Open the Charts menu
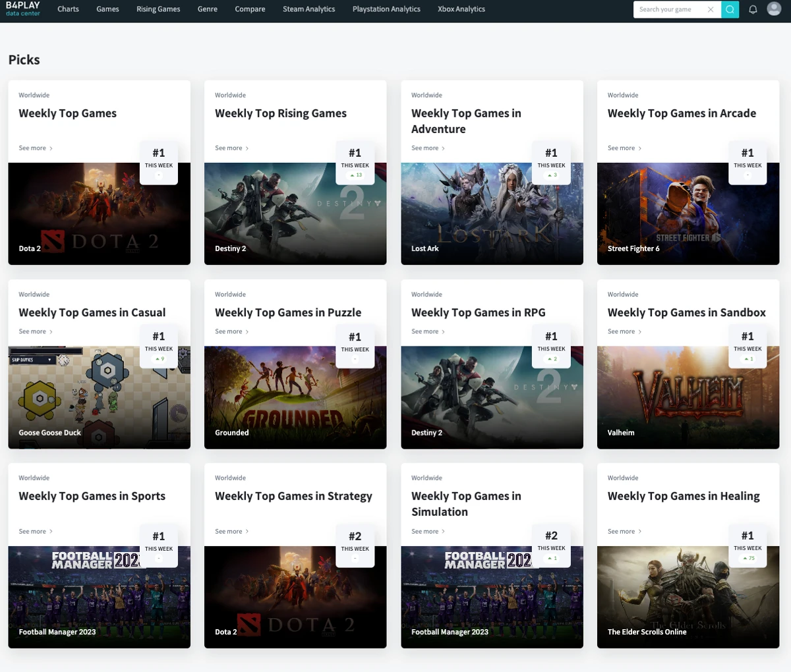Image resolution: width=791 pixels, height=672 pixels. point(68,9)
